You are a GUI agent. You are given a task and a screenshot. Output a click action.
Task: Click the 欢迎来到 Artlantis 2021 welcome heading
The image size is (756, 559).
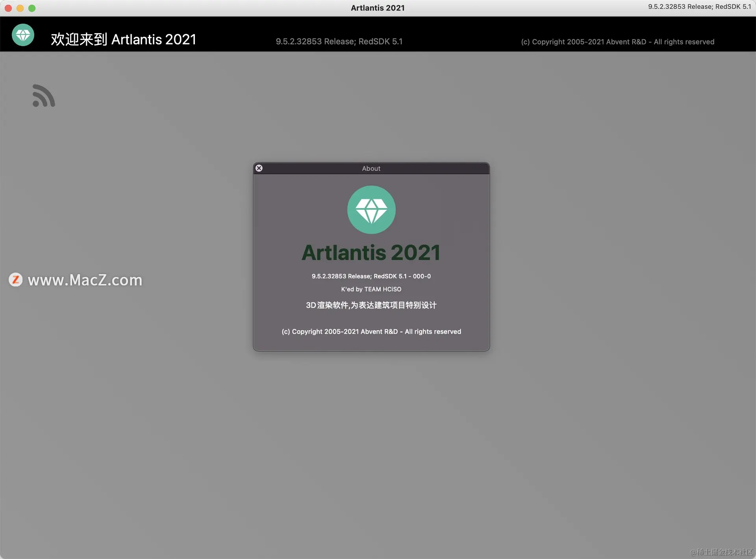click(x=123, y=39)
